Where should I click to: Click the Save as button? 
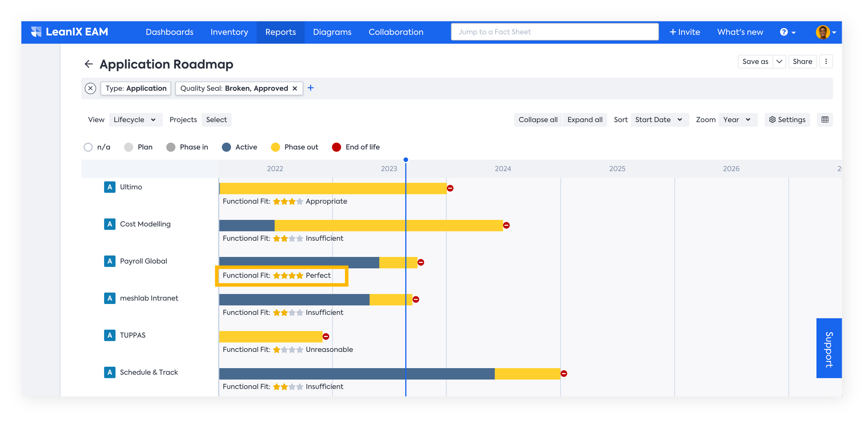click(755, 61)
